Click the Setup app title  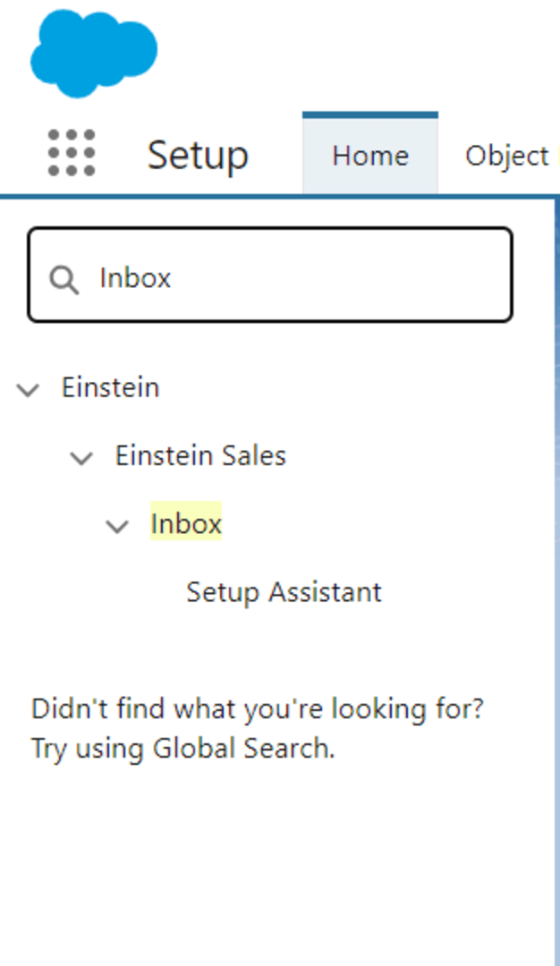[x=198, y=156]
